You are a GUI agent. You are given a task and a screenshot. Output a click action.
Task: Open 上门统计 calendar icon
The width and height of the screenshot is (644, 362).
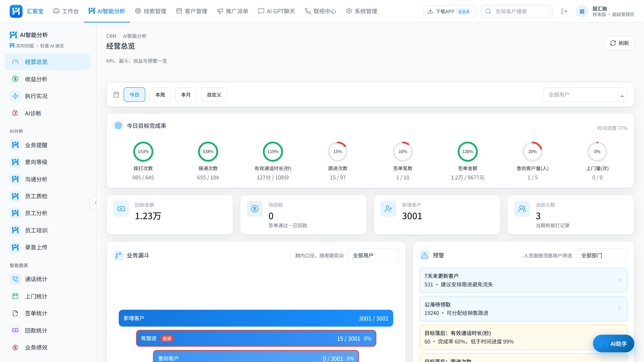[x=15, y=296]
